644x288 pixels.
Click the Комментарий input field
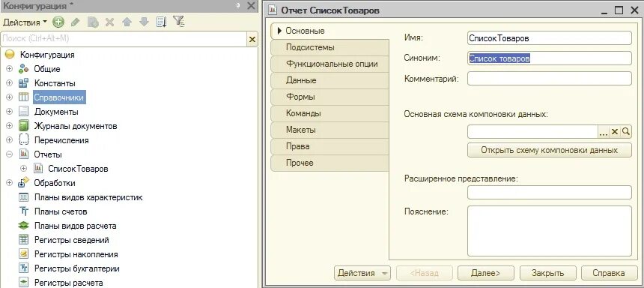(550, 79)
